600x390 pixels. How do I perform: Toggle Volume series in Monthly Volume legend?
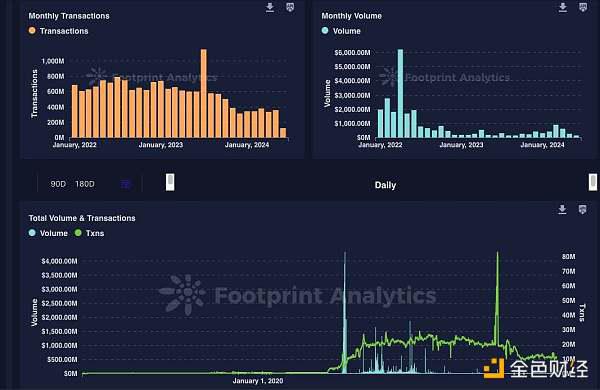(x=341, y=31)
